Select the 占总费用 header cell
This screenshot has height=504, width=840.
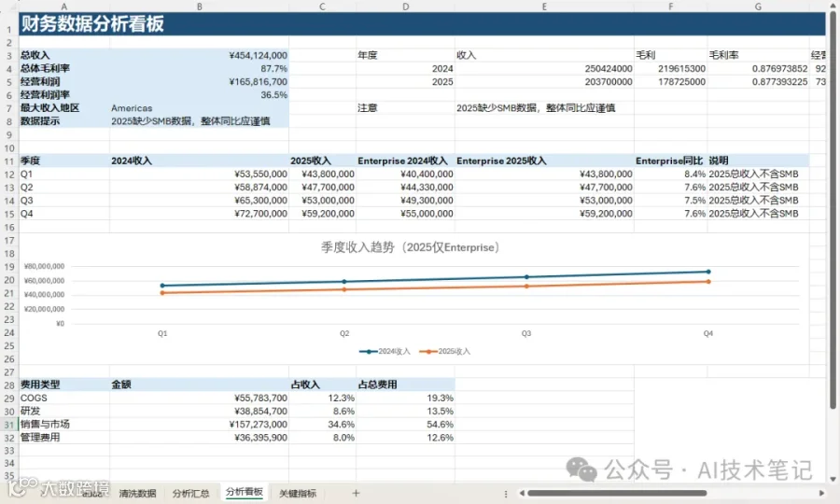[406, 385]
